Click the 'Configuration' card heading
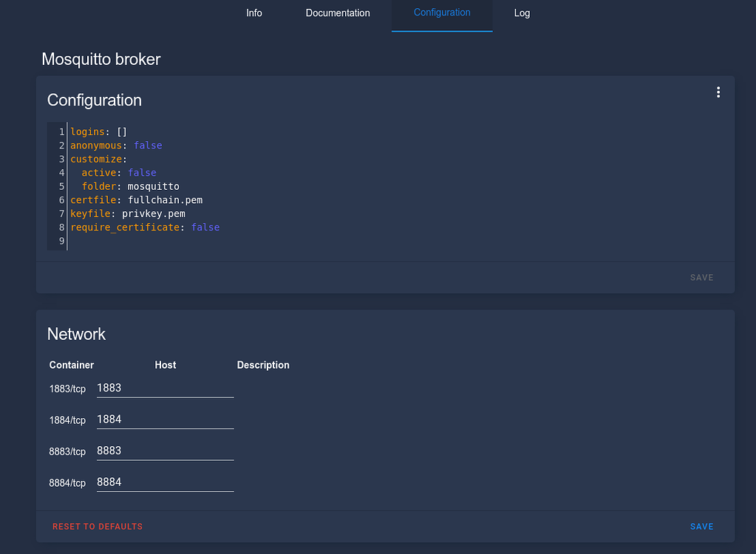756x554 pixels. point(95,100)
